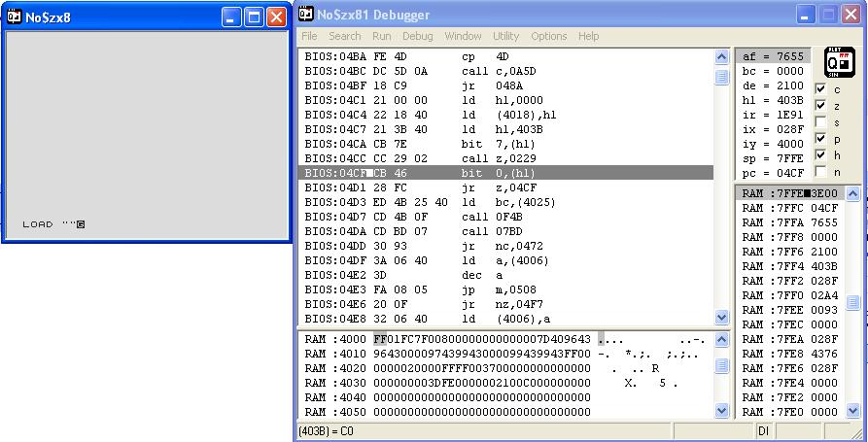Screen dimensions: 868x442
Task: Open the Options menu
Action: pos(548,36)
